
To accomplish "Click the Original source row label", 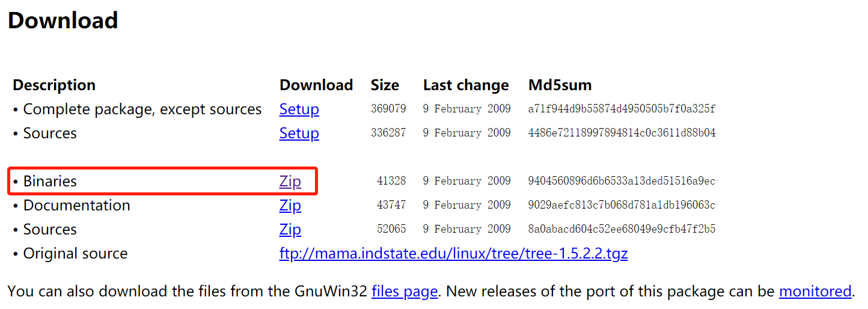I will [x=75, y=254].
